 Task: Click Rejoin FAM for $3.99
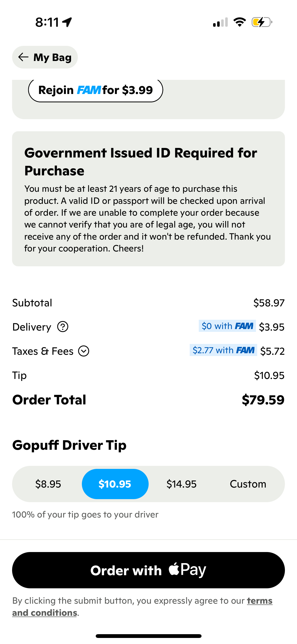96,90
